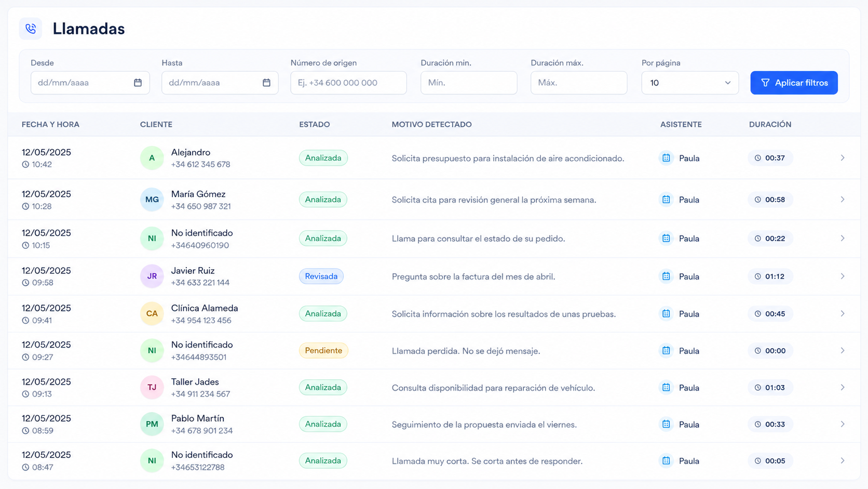Screen dimensions: 868x489
Task: Click the assistant icon in Javier Ruiz row
Action: 666,276
